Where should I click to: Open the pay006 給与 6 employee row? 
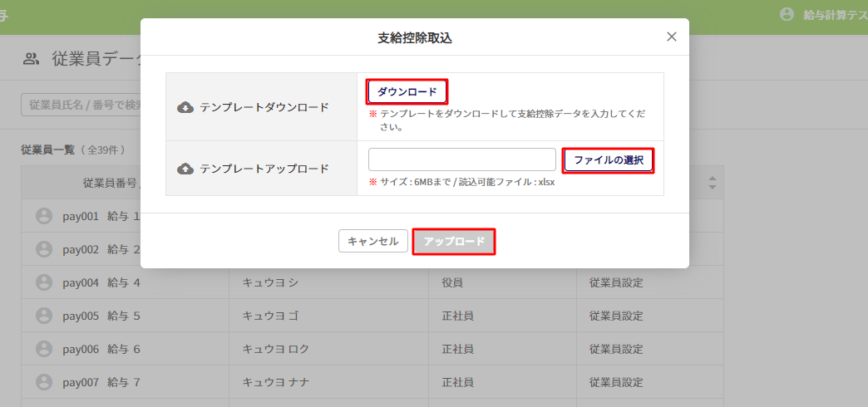[x=101, y=349]
